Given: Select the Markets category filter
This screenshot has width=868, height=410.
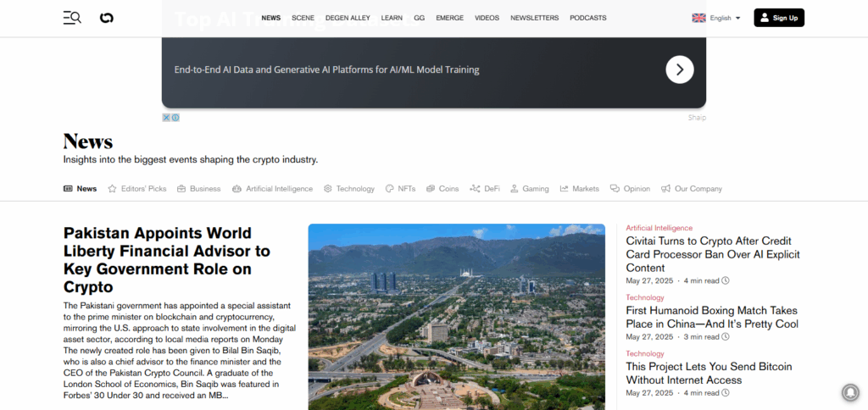Looking at the screenshot, I should tap(579, 189).
